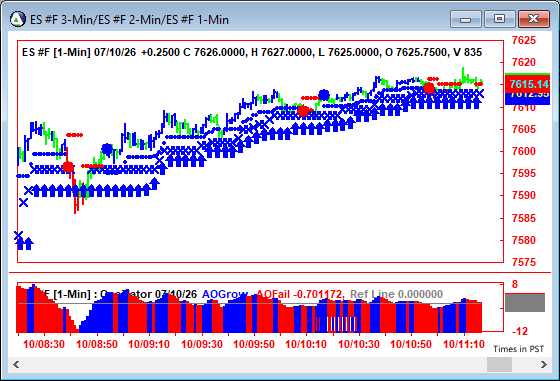Screen dimensions: 560x381
Task: Click the 7620 price axis label
Action: tap(524, 62)
